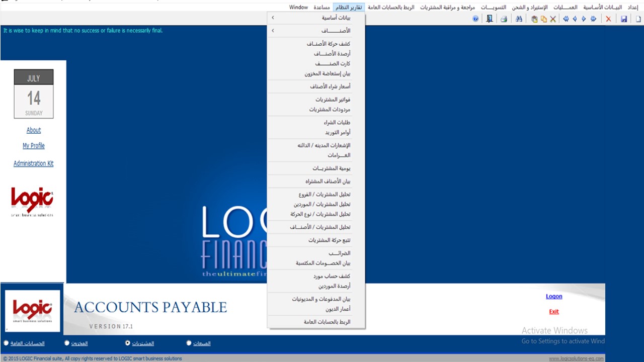644x362 pixels.
Task: Save using the floppy disk icon
Action: pyautogui.click(x=624, y=19)
